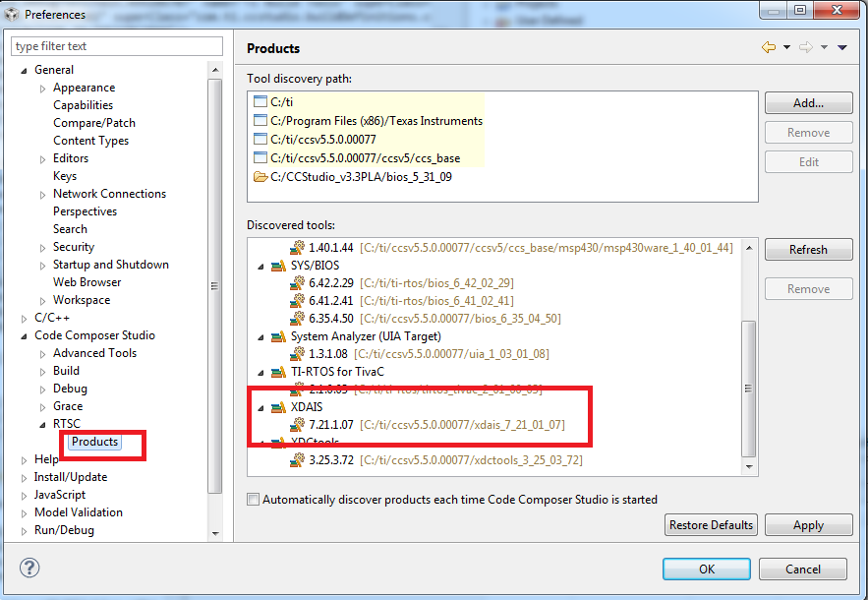Click the gear icon for 1.40.1.44
The width and height of the screenshot is (868, 600).
(297, 247)
